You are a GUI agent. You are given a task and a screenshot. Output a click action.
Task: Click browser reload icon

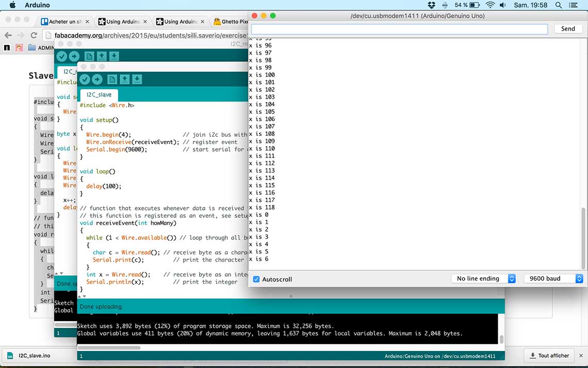pos(34,35)
